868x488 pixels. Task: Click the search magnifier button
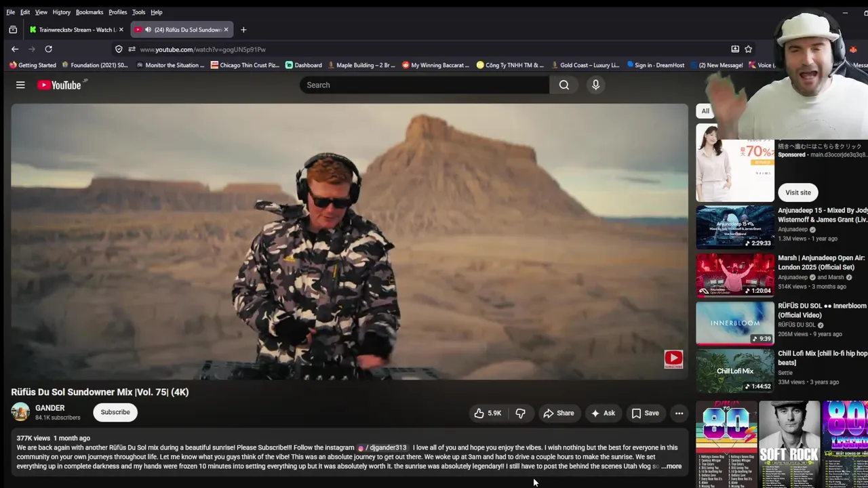(x=564, y=85)
